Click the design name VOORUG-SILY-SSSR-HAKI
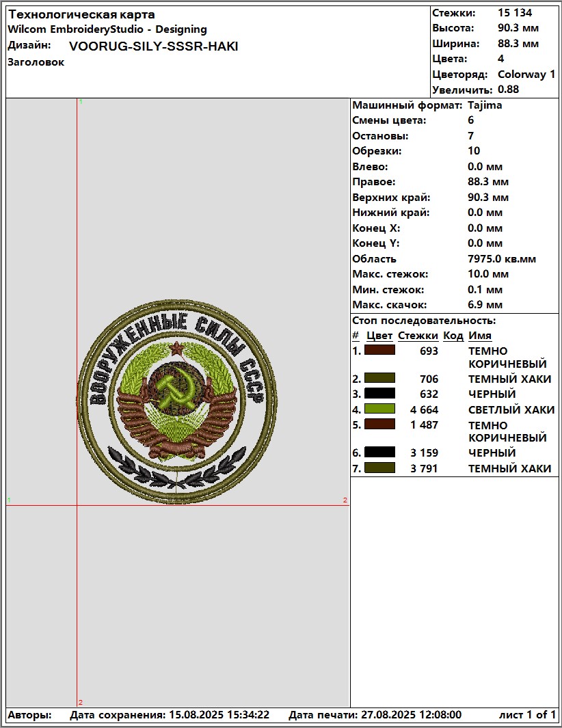The width and height of the screenshot is (562, 728). [x=154, y=46]
